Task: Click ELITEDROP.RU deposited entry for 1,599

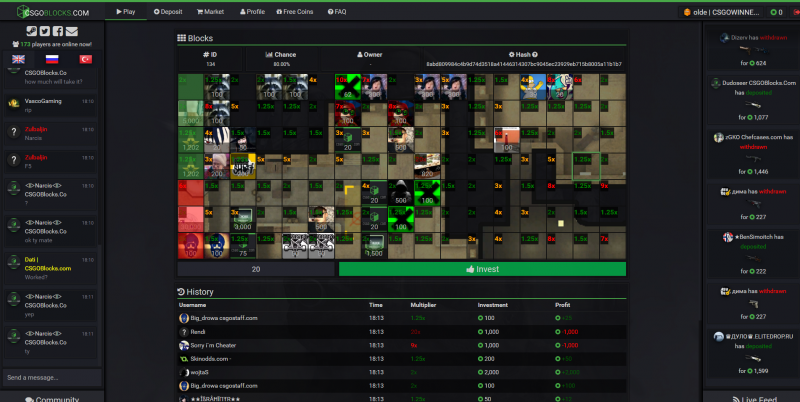Action: [x=753, y=354]
